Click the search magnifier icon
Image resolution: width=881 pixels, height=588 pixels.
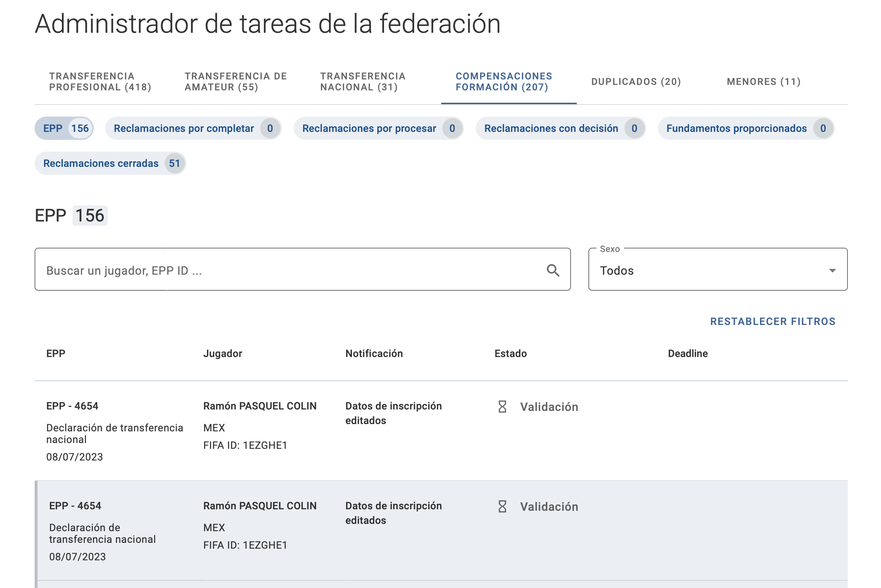tap(553, 270)
